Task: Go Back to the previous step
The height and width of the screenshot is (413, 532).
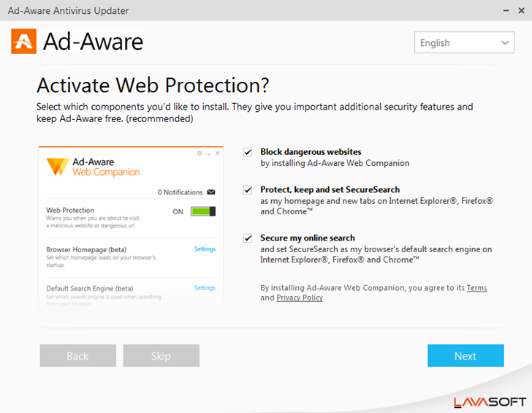Action: (77, 356)
